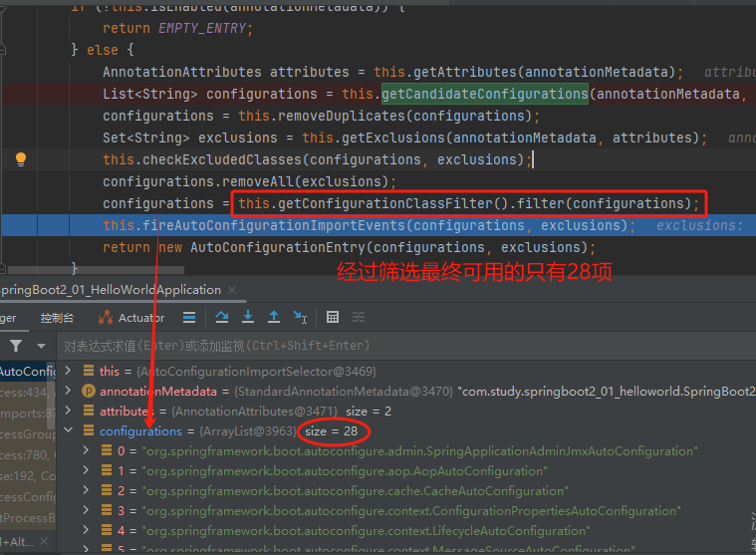Expand configurations element 1 AopAutoConfiguration

(86, 469)
